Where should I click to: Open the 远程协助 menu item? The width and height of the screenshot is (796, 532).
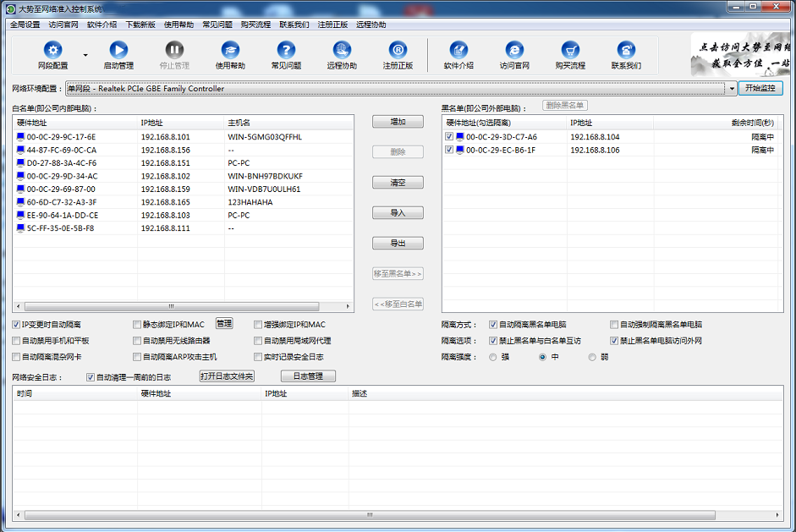click(371, 25)
